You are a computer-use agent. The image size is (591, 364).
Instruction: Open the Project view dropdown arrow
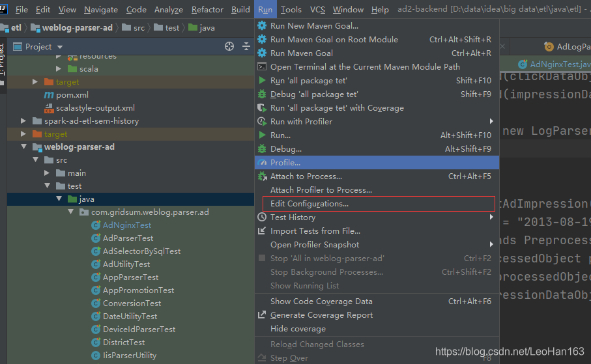coord(60,47)
